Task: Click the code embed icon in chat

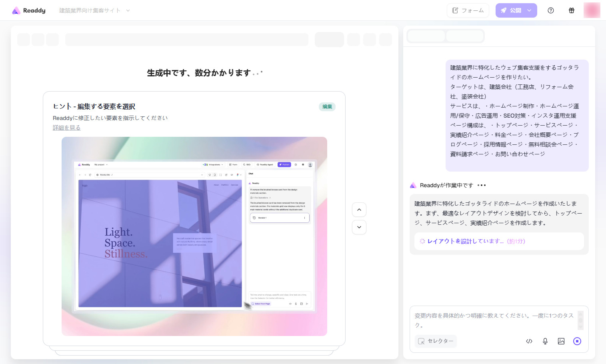Action: coord(529,341)
